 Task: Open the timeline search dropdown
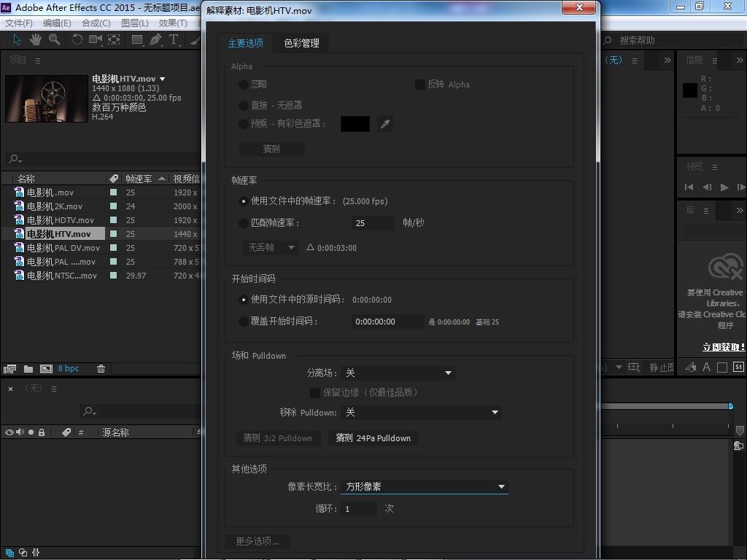(90, 411)
